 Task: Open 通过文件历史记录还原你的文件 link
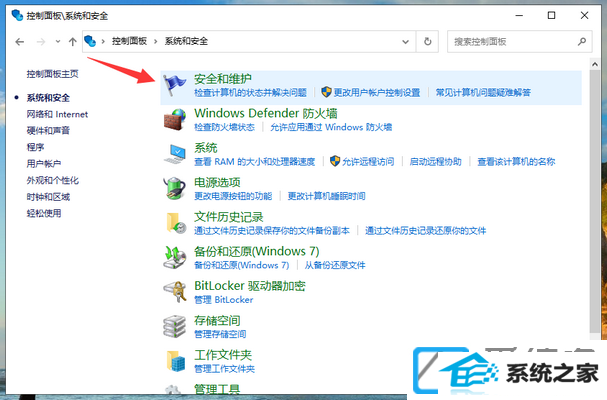tap(426, 231)
